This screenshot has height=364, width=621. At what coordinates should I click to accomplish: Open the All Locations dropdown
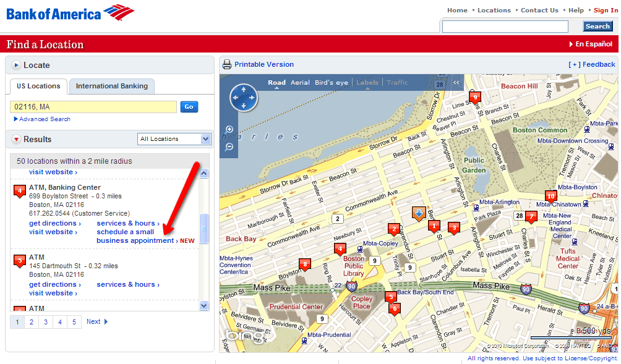tap(174, 139)
